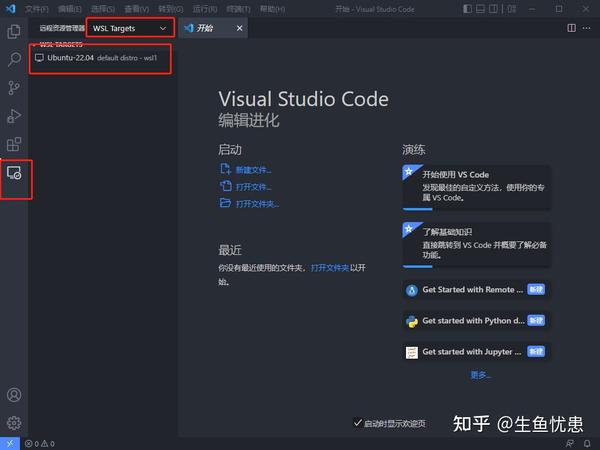Click the 远程资源管理器 panel title

coord(62,28)
